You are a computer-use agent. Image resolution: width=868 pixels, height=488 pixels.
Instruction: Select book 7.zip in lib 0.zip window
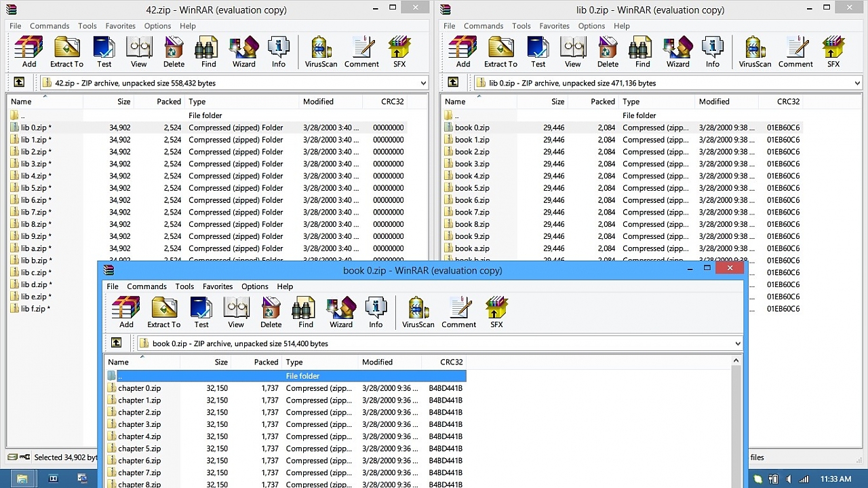point(623,212)
